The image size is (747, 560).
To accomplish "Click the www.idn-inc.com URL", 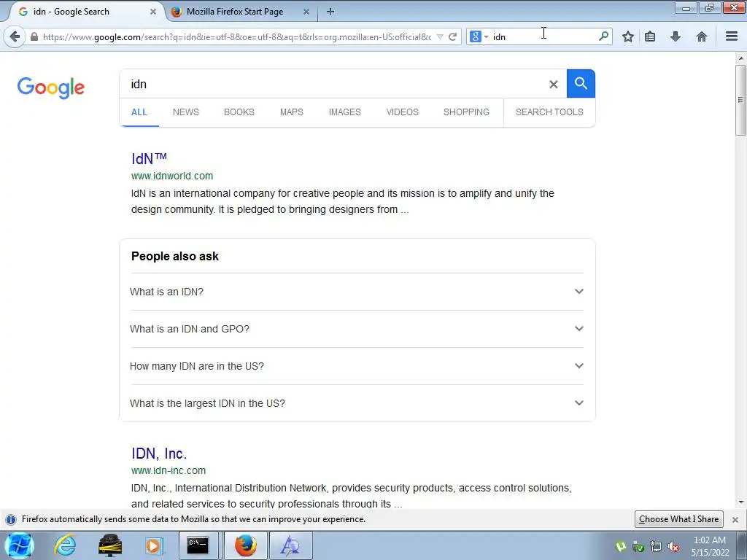I will point(169,470).
